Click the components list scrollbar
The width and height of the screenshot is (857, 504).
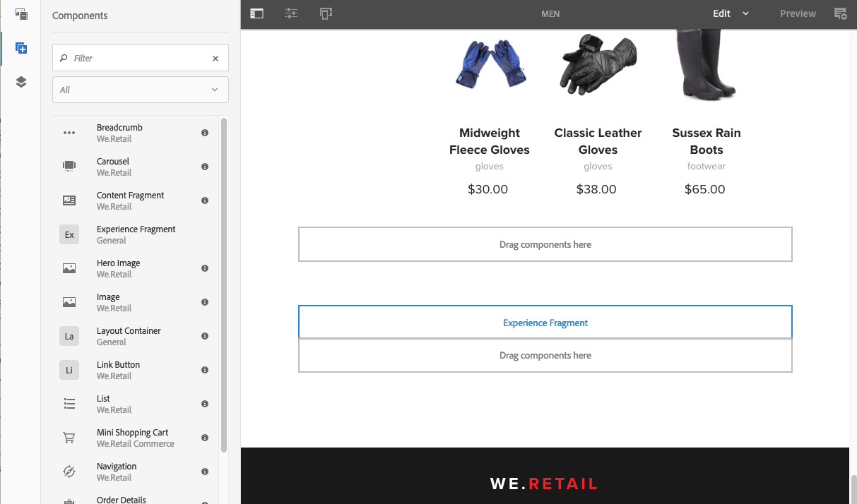pyautogui.click(x=224, y=282)
